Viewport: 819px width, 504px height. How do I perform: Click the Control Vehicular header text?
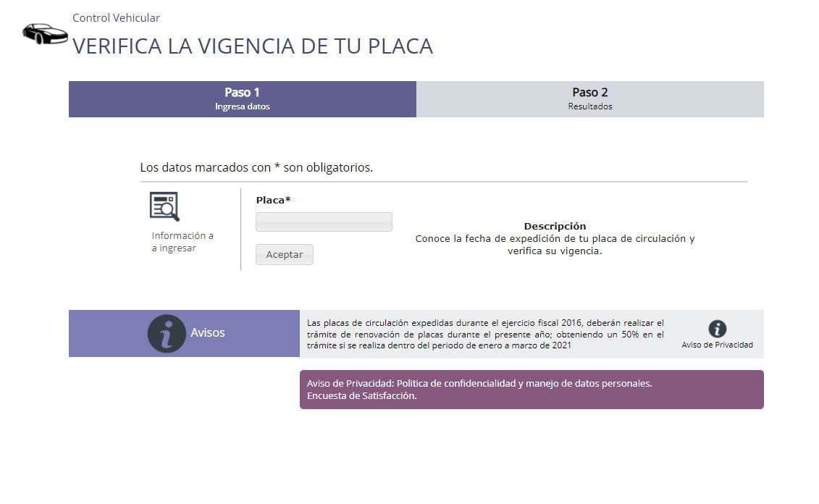(116, 18)
